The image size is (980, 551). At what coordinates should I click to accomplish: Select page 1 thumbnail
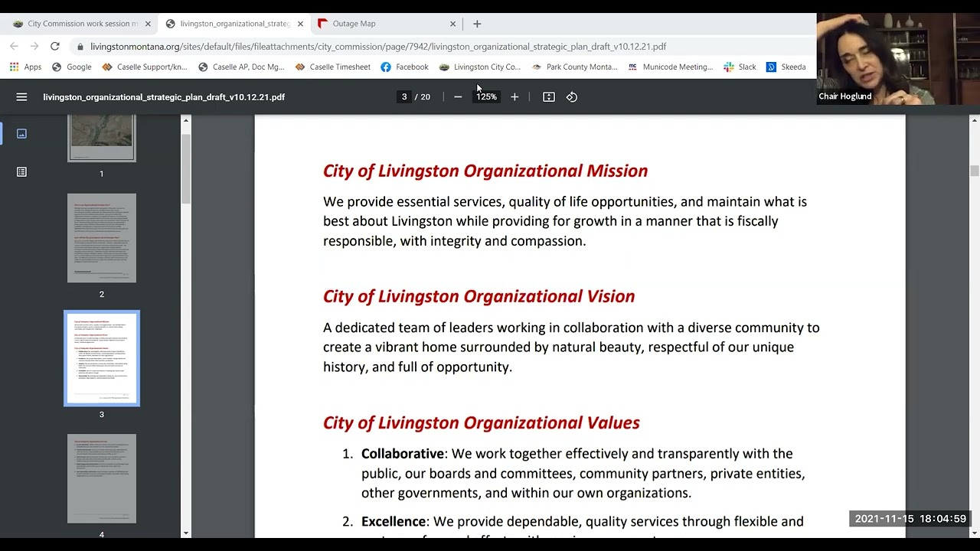click(102, 138)
